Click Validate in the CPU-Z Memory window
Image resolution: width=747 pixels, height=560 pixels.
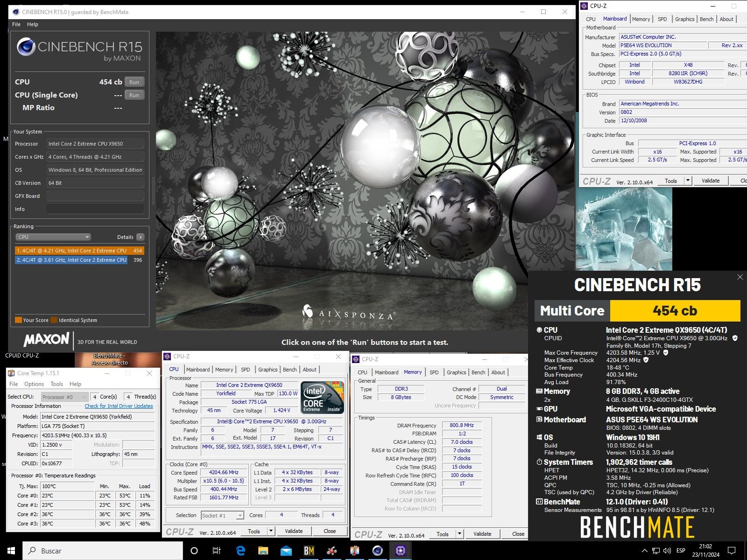pyautogui.click(x=482, y=534)
